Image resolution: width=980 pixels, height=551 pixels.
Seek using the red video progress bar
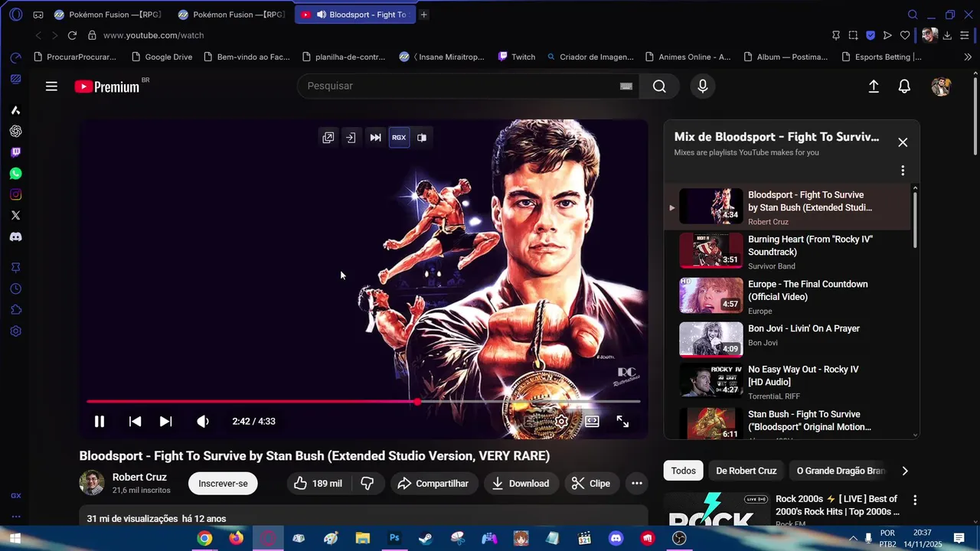coord(364,401)
